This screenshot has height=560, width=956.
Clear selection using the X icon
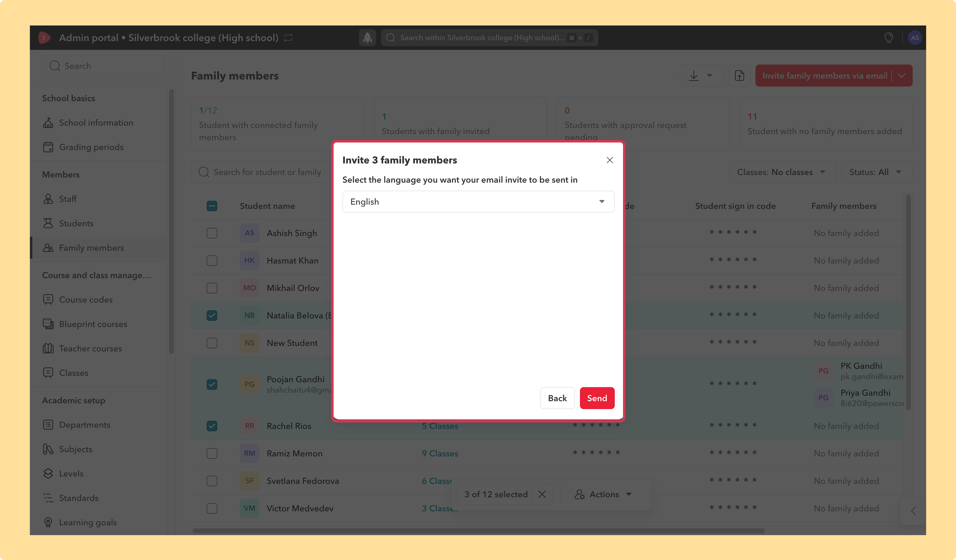coord(542,494)
